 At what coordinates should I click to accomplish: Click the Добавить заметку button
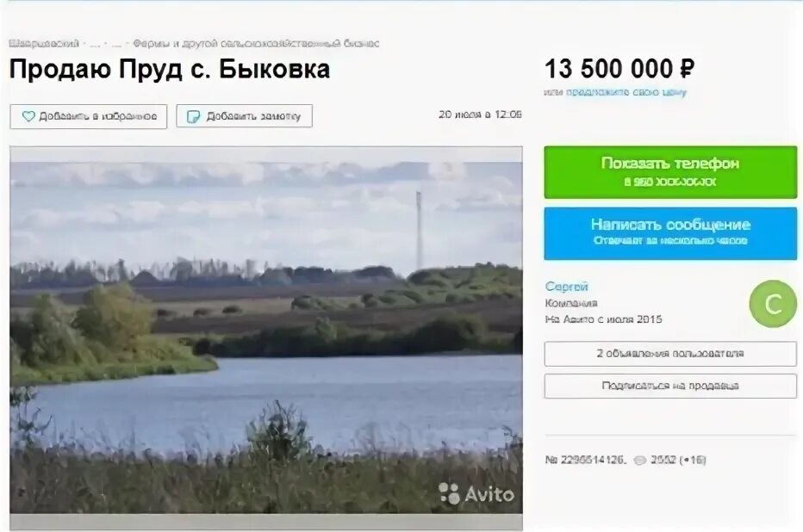coord(245,116)
